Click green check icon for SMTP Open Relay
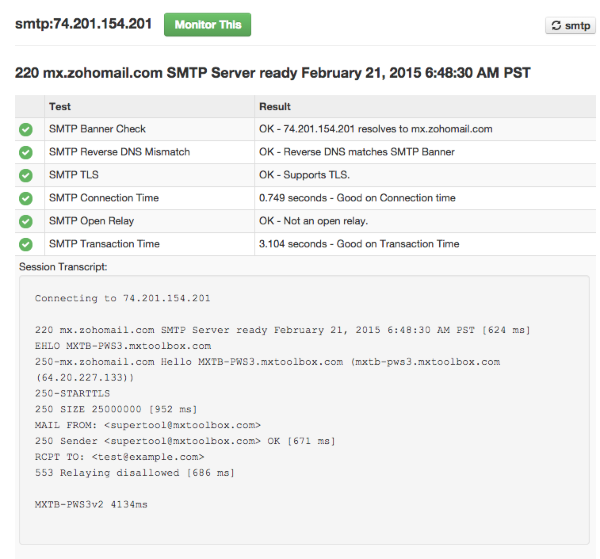The width and height of the screenshot is (600, 559). pyautogui.click(x=26, y=221)
